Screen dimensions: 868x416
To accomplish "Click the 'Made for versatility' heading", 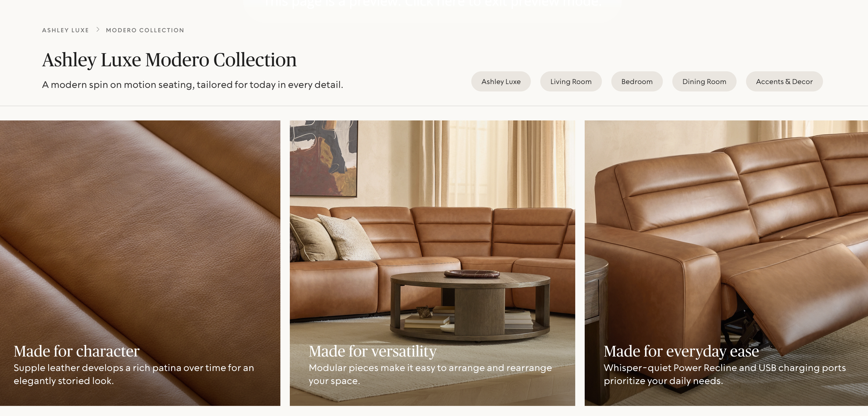I will coord(372,351).
